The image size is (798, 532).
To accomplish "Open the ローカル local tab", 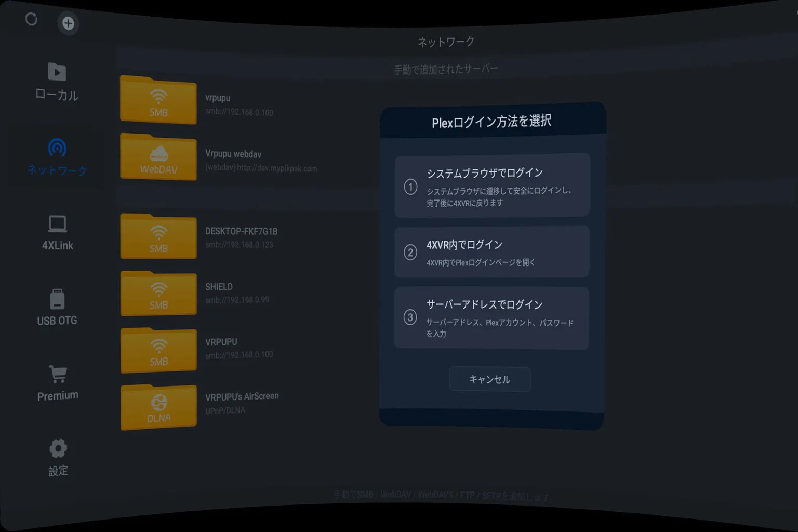I will pos(57,82).
